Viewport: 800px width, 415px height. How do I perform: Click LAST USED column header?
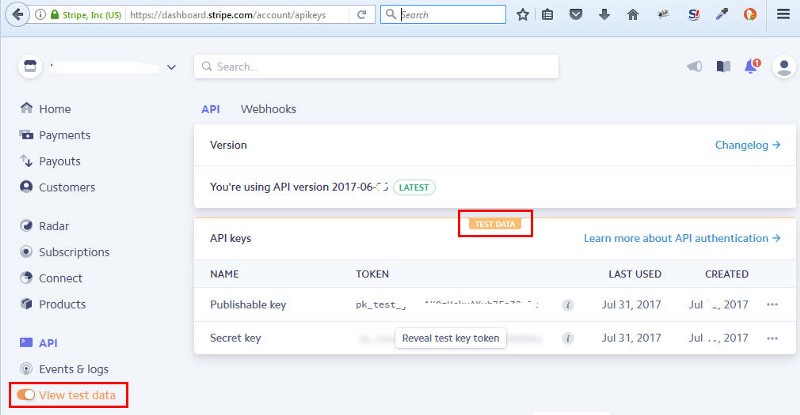[635, 274]
